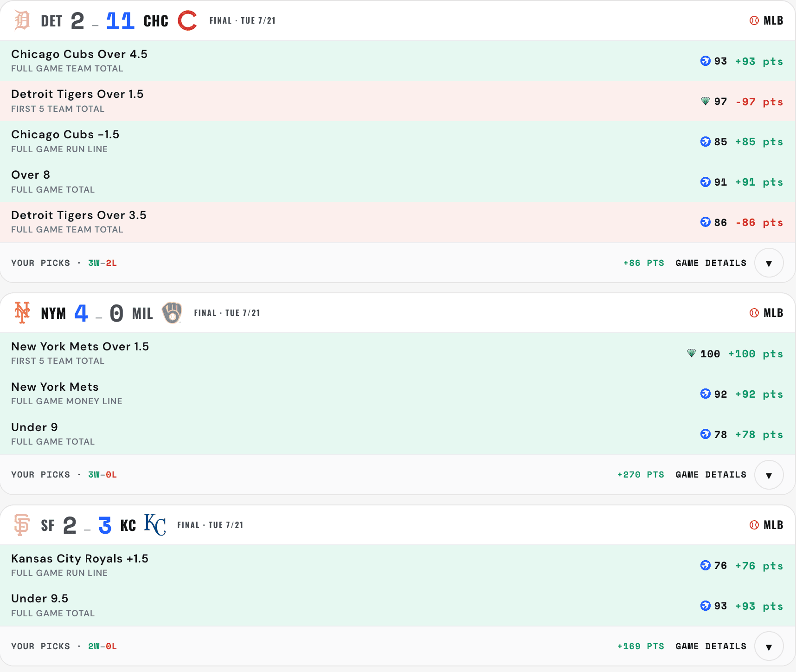Click the Cubs blue score '11'

121,21
